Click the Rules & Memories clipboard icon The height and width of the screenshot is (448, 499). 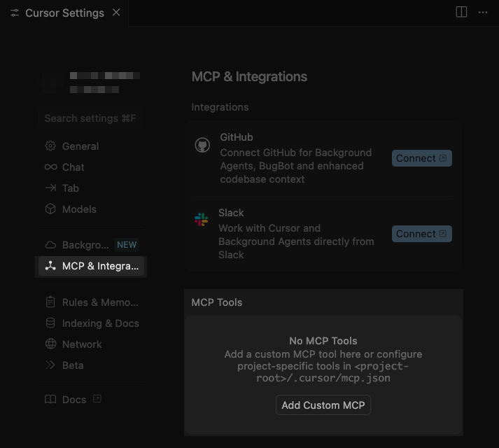50,302
